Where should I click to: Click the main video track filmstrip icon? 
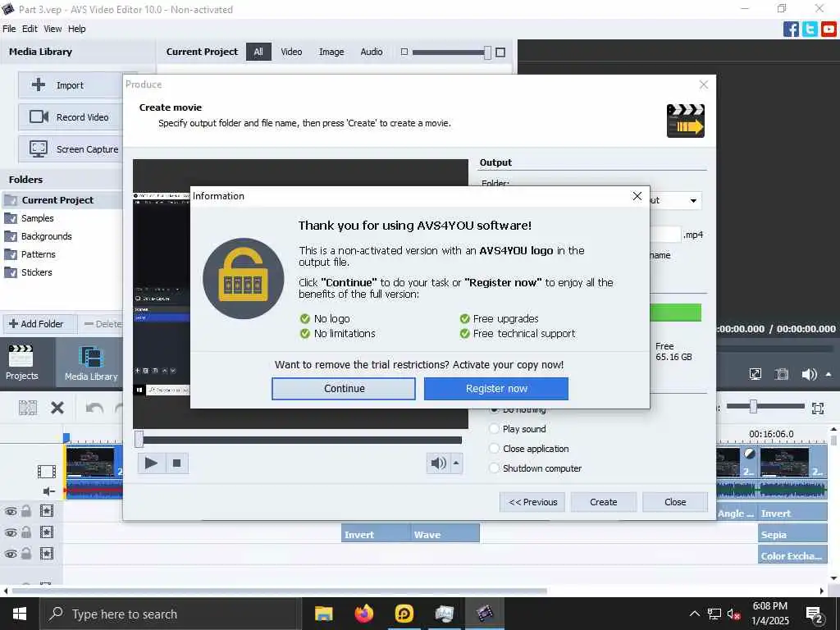coord(47,472)
